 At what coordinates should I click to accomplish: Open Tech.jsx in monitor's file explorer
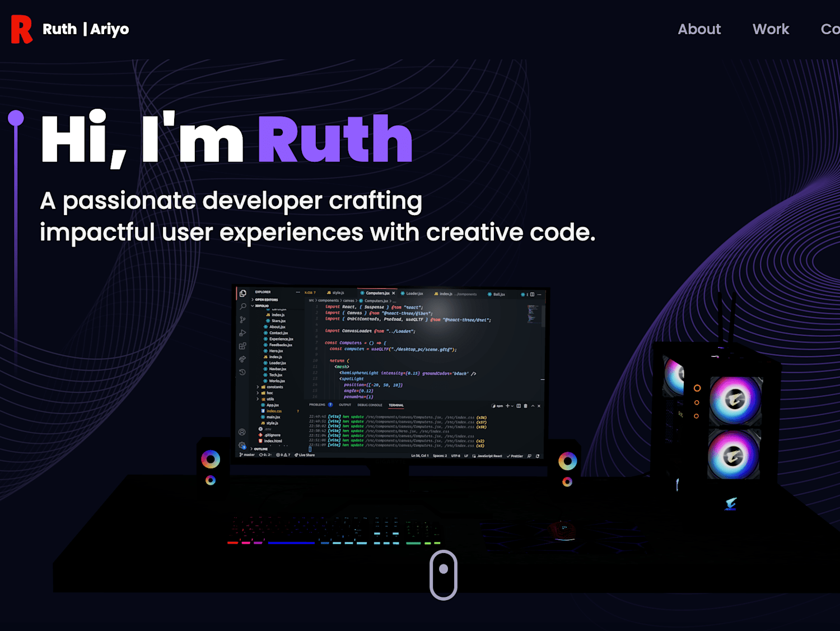coord(273,375)
